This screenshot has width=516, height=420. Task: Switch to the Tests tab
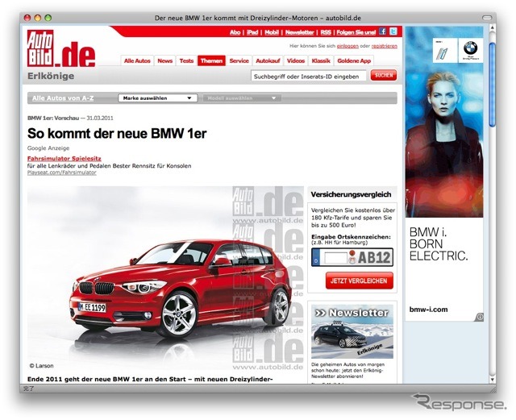tap(186, 60)
